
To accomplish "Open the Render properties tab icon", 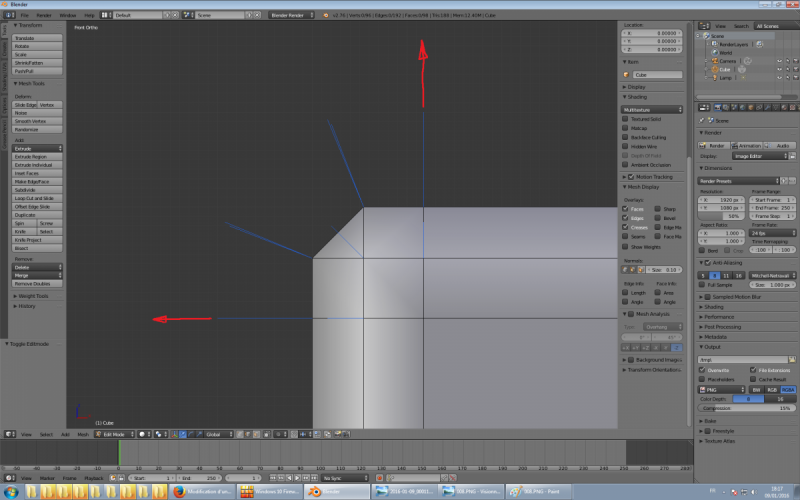I will (718, 107).
